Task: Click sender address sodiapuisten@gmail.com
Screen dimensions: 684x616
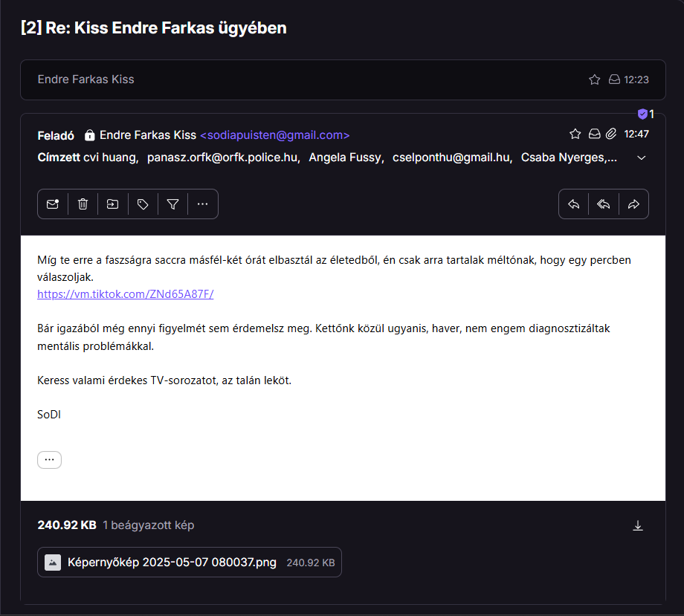Action: (x=275, y=135)
